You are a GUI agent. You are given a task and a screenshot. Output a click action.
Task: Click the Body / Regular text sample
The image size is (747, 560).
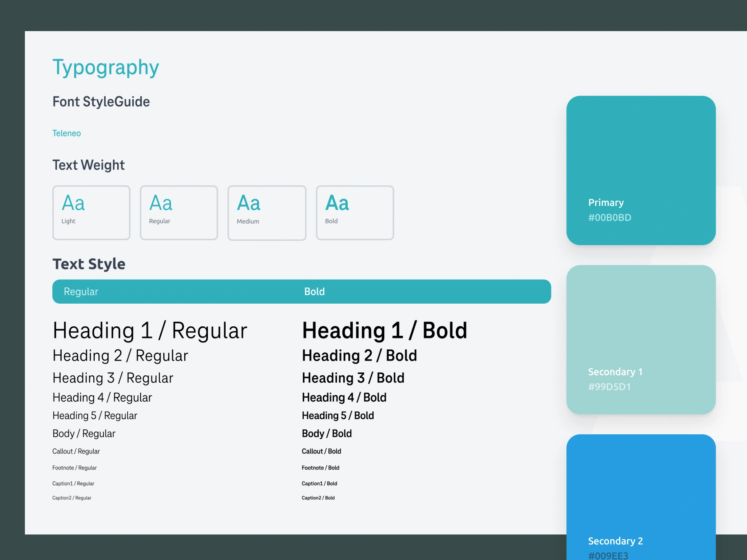coord(84,433)
